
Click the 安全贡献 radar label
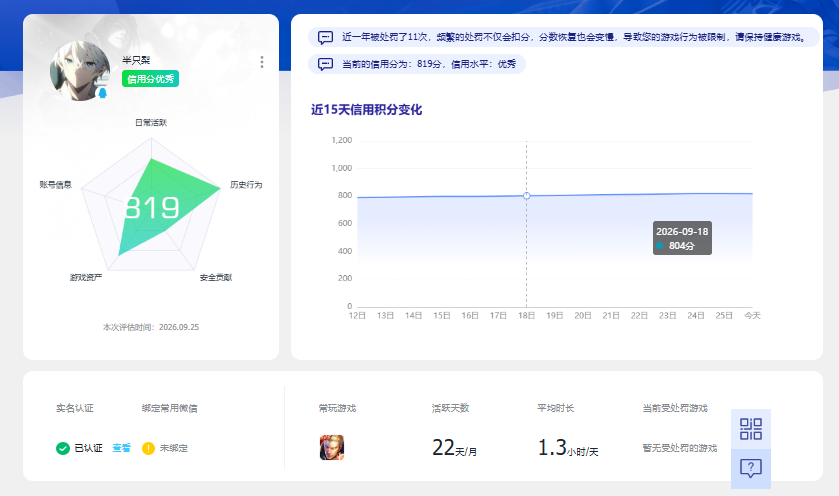point(216,277)
